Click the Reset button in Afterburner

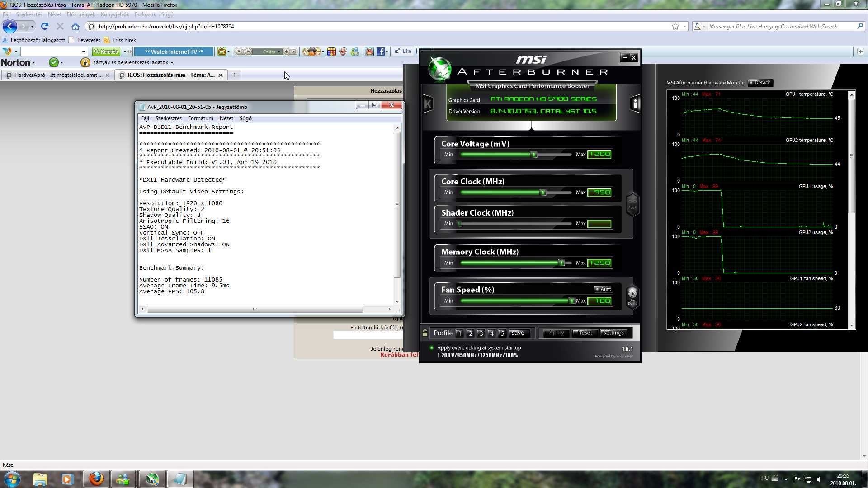click(585, 333)
